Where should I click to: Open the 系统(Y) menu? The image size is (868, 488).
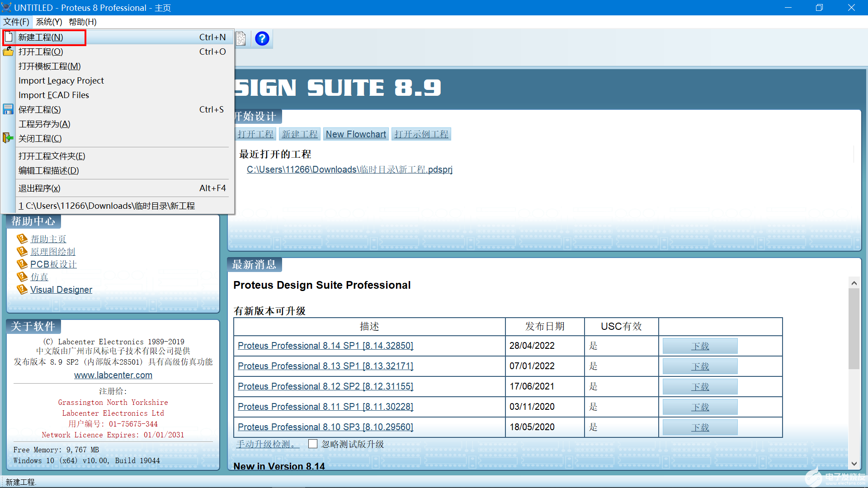click(x=48, y=22)
